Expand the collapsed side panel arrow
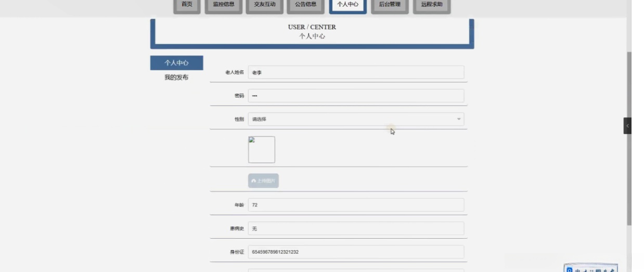644x272 pixels. (627, 126)
